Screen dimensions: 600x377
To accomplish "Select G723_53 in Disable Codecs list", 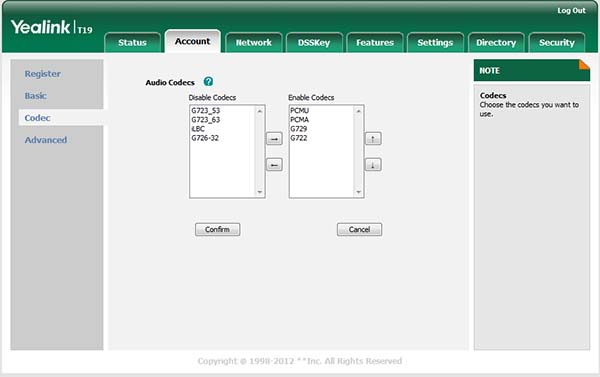I will [x=205, y=111].
